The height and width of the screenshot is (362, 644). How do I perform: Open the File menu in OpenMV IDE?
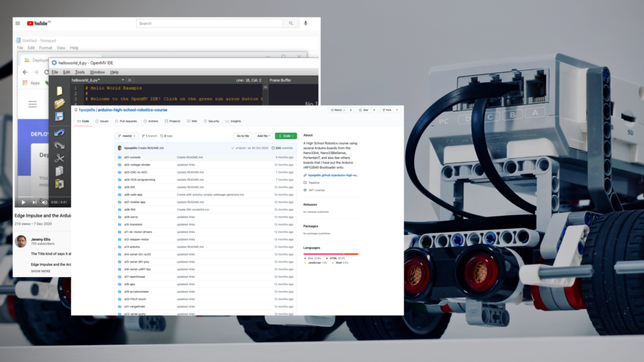click(x=55, y=72)
